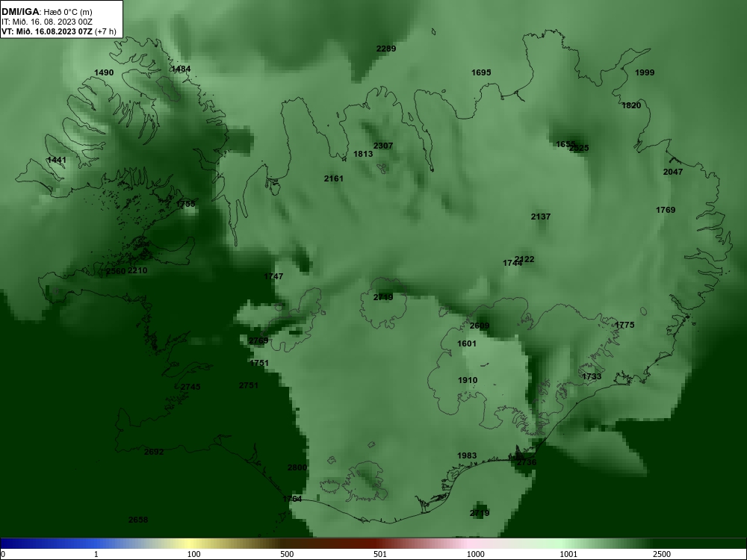Viewport: 747px width, 560px height.
Task: Select the 2047 value on the map
Action: [673, 172]
